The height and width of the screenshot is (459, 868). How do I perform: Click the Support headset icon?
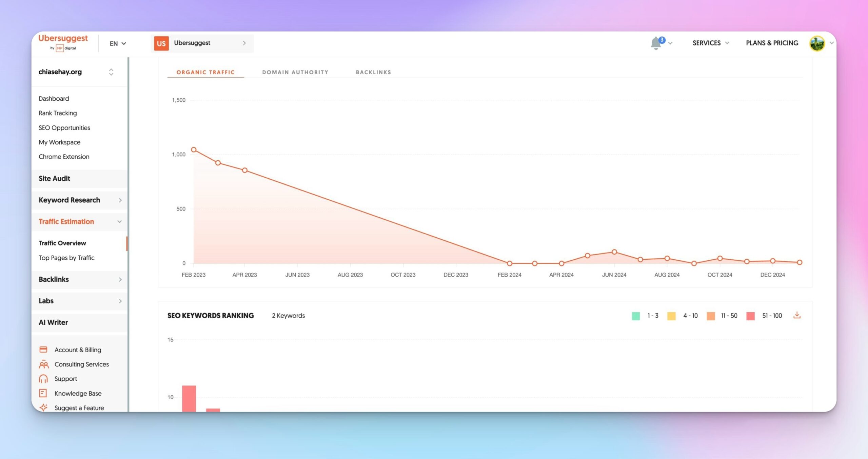(43, 379)
